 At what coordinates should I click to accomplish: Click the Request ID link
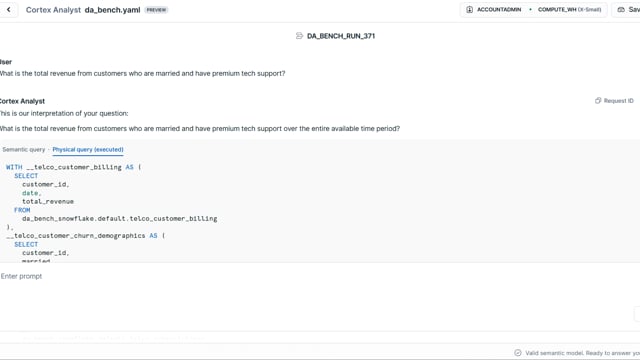tap(618, 100)
